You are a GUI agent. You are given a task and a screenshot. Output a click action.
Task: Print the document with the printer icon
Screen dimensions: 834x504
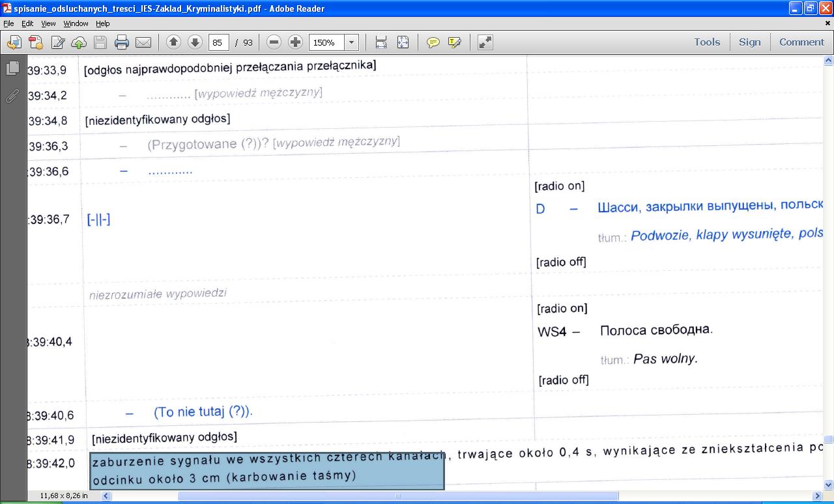122,42
